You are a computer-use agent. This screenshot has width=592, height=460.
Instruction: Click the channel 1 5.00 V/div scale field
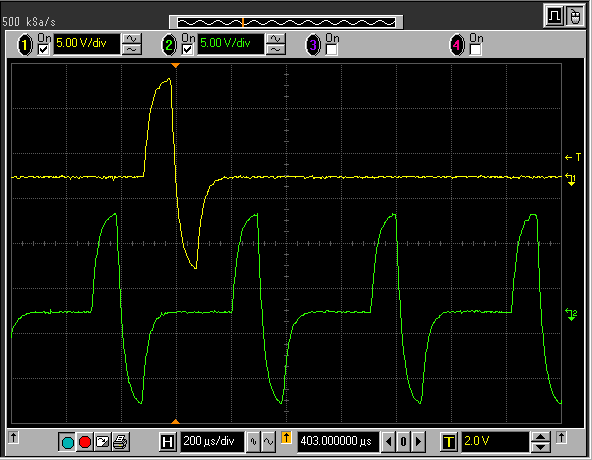tap(87, 44)
